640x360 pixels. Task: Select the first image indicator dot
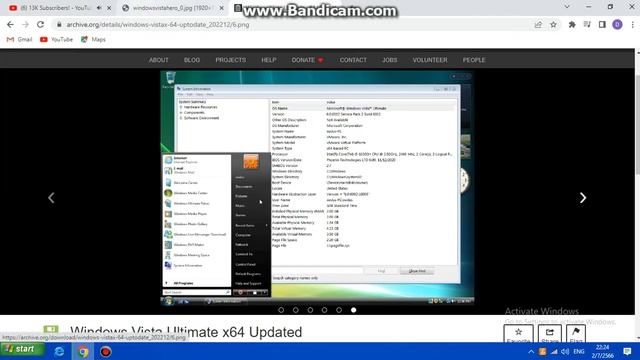coord(281,310)
